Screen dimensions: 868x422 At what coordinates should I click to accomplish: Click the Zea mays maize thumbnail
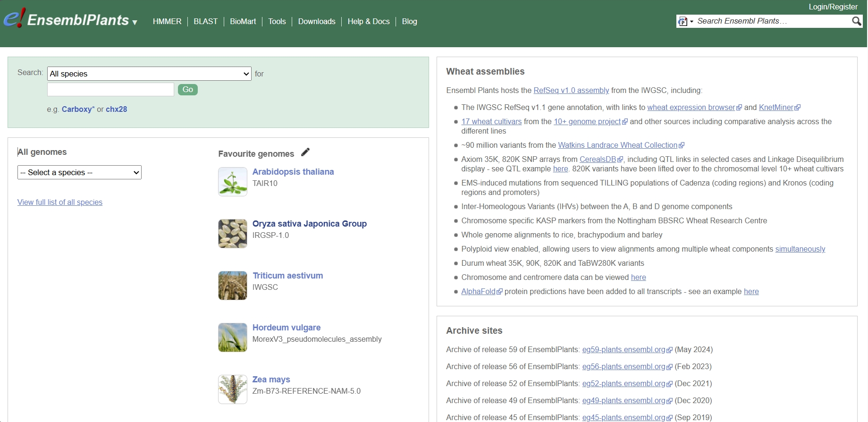(x=233, y=389)
